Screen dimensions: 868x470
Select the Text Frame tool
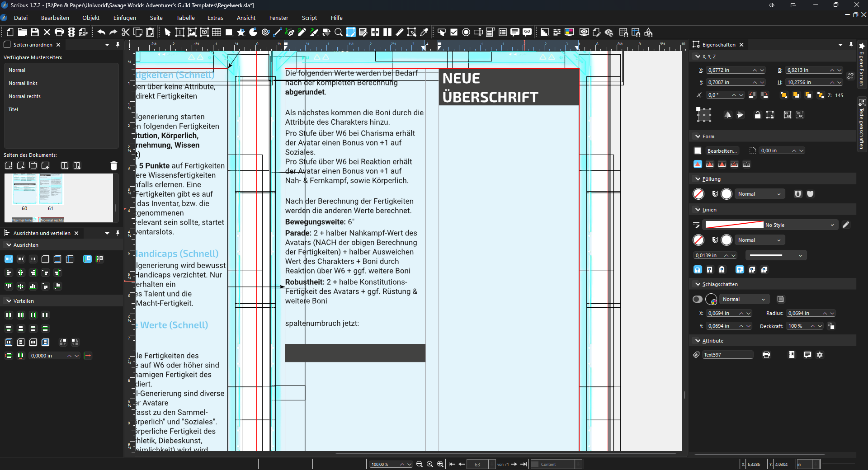click(179, 32)
